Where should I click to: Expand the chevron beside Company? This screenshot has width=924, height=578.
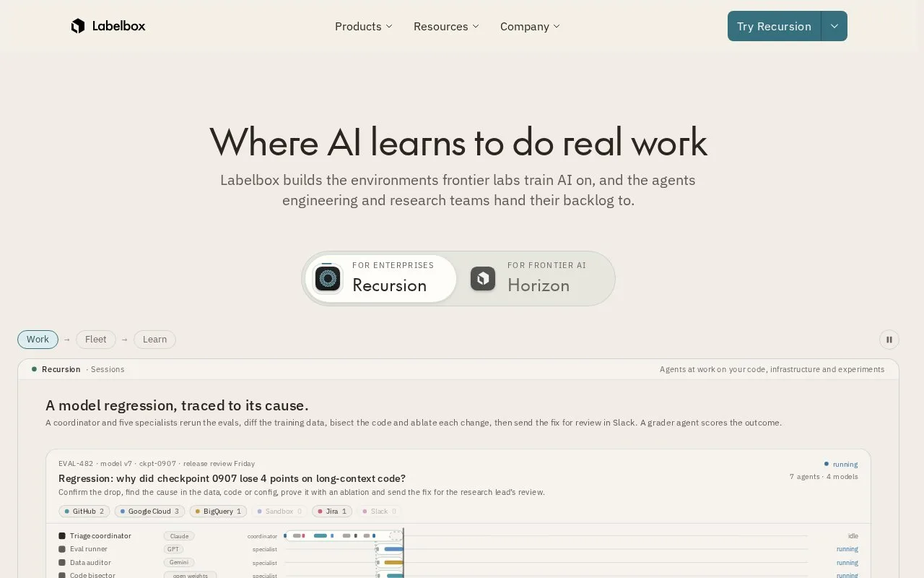(557, 26)
